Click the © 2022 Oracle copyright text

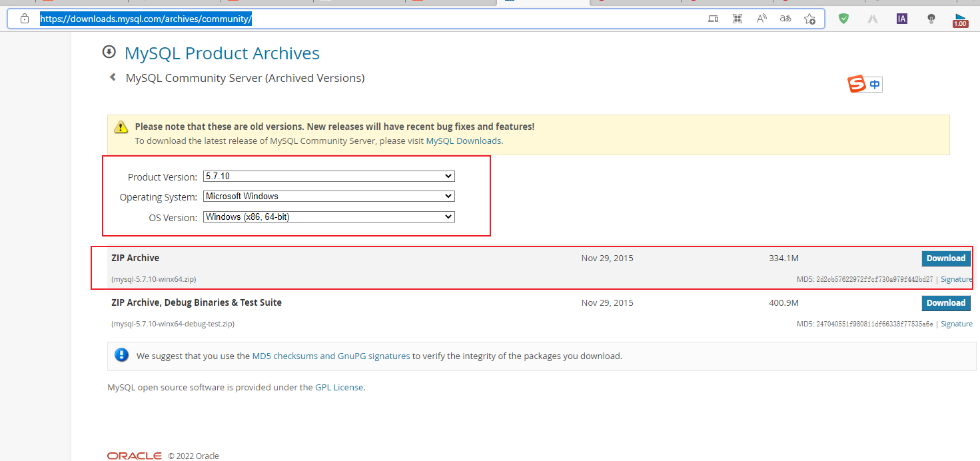pyautogui.click(x=193, y=456)
